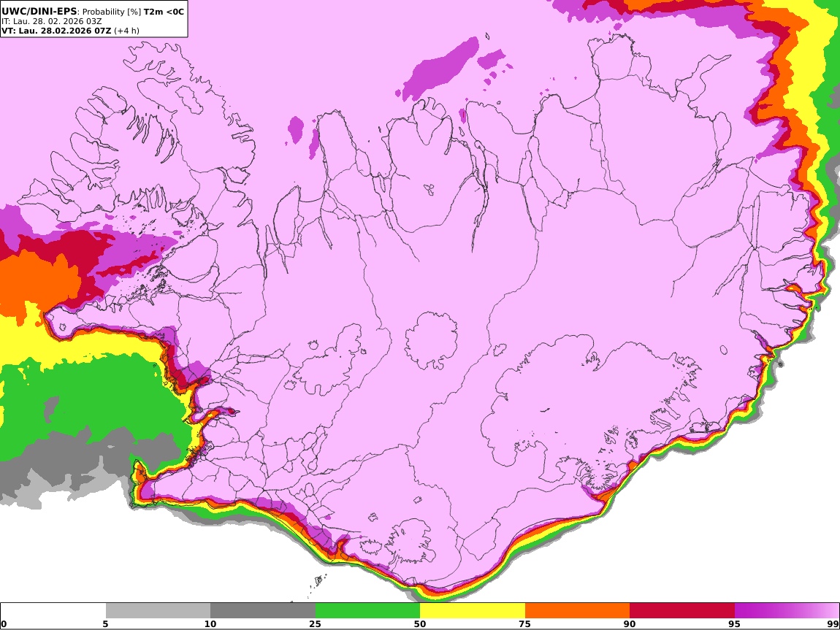Click the colorbar tick label '75'
The width and height of the screenshot is (840, 630).
(x=525, y=624)
